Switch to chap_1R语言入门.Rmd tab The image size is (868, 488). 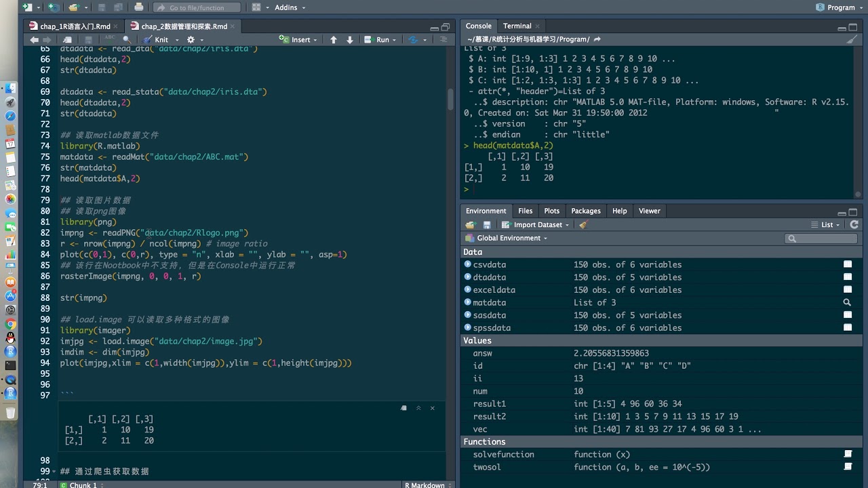tap(75, 26)
